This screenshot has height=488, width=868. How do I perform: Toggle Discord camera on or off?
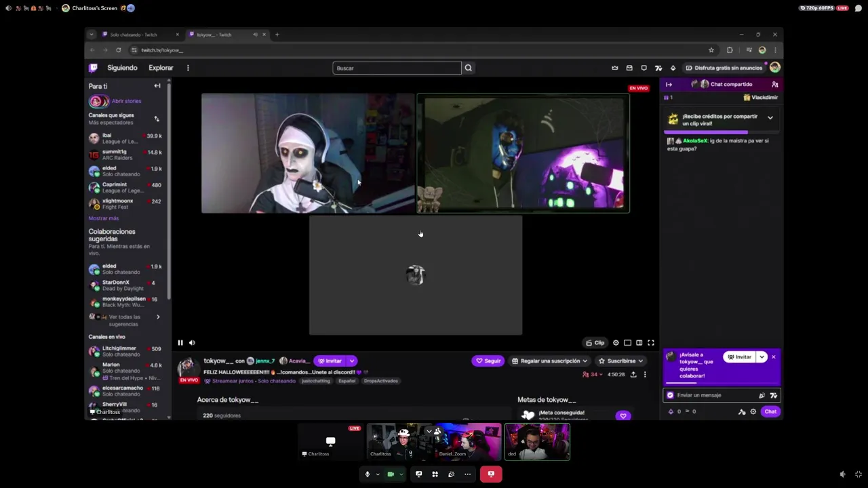(391, 474)
